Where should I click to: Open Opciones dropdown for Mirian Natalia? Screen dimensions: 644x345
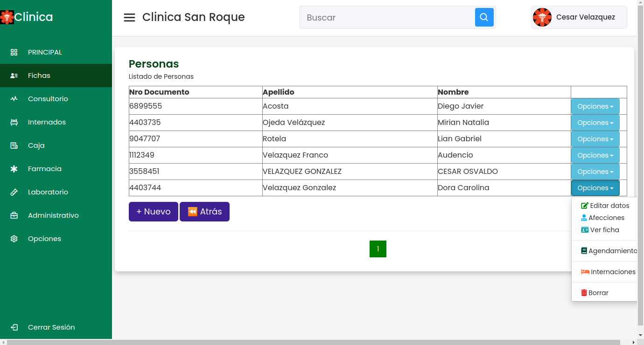click(595, 123)
